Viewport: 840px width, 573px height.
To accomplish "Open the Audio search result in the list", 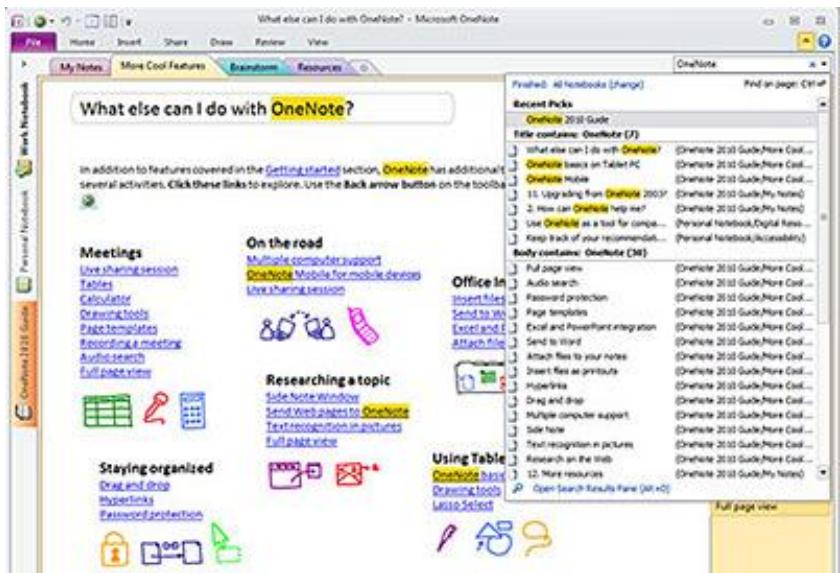I will point(662,282).
